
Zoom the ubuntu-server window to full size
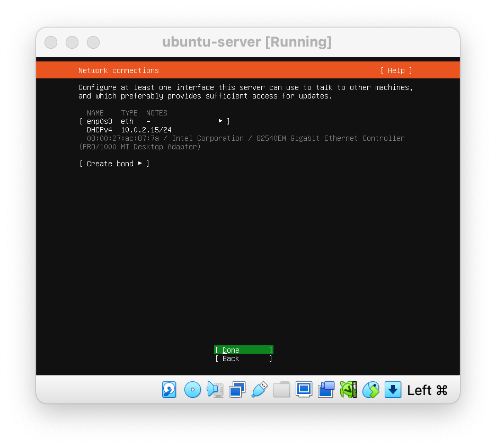(x=93, y=42)
